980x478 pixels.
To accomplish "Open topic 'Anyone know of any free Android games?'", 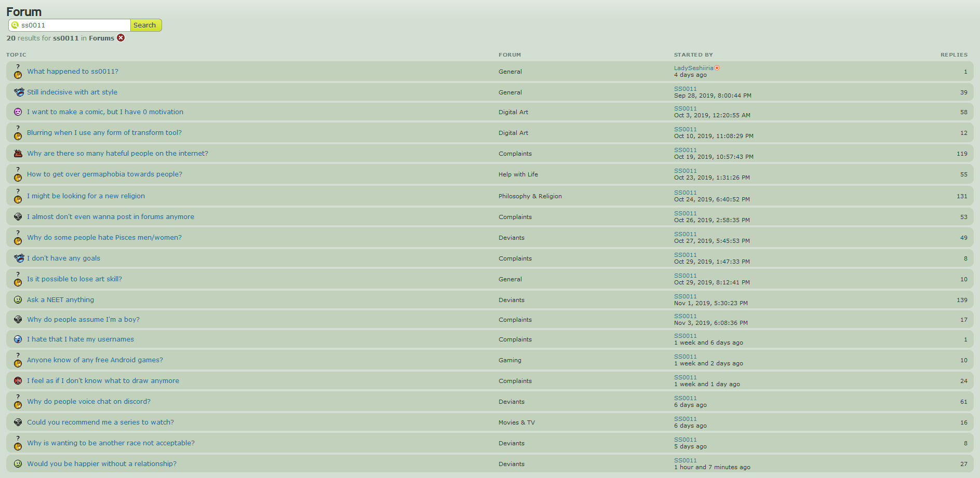I will pyautogui.click(x=95, y=360).
